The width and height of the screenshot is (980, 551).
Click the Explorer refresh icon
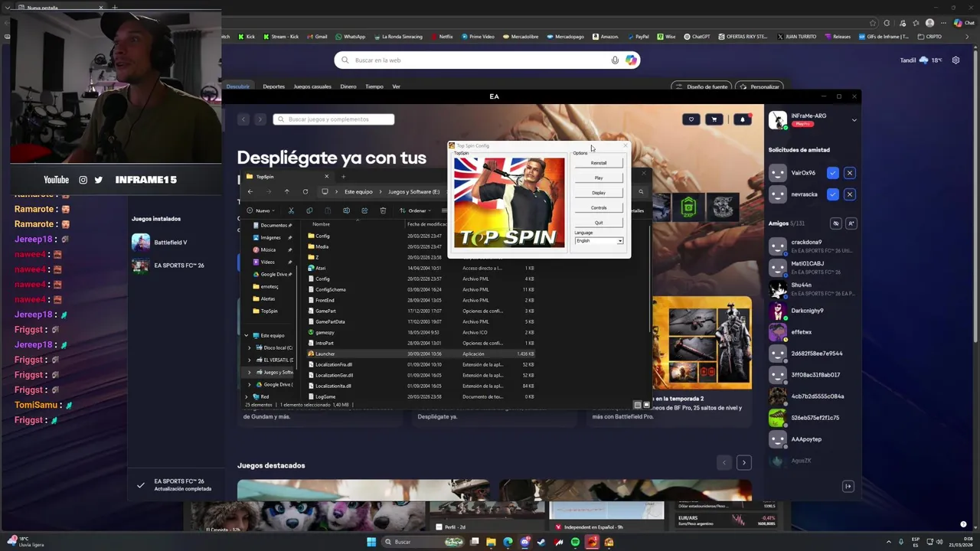(x=305, y=191)
